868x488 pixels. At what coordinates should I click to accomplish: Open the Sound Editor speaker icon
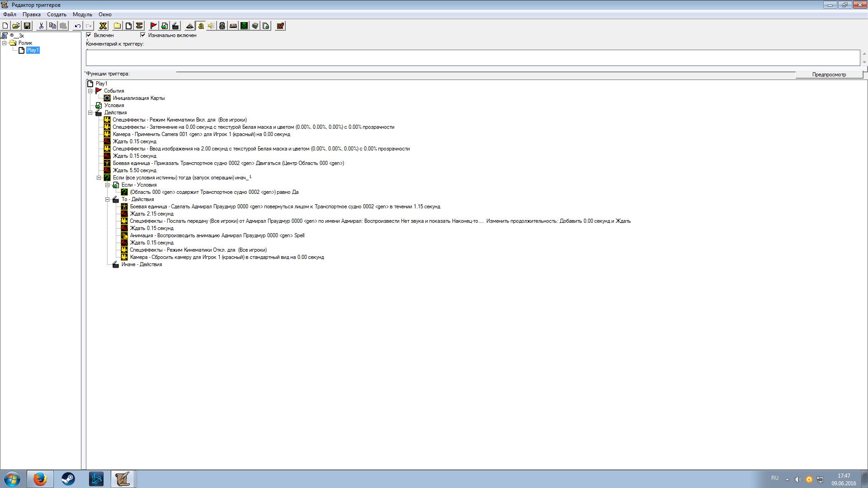point(212,26)
